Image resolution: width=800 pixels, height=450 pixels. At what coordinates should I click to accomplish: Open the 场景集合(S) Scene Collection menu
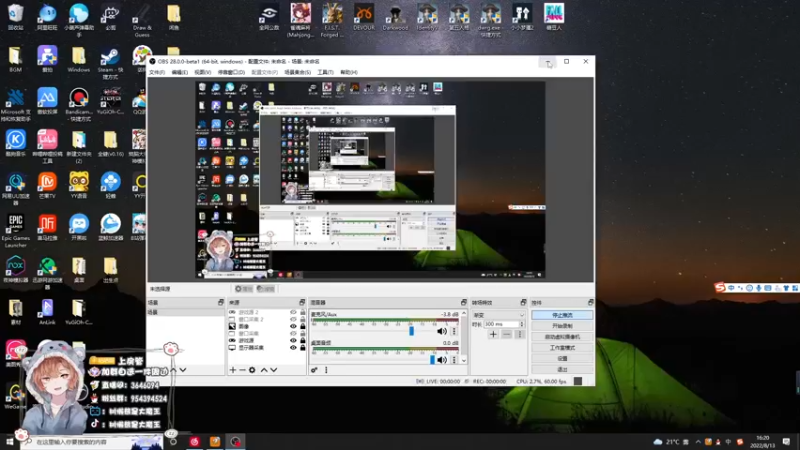click(x=297, y=72)
